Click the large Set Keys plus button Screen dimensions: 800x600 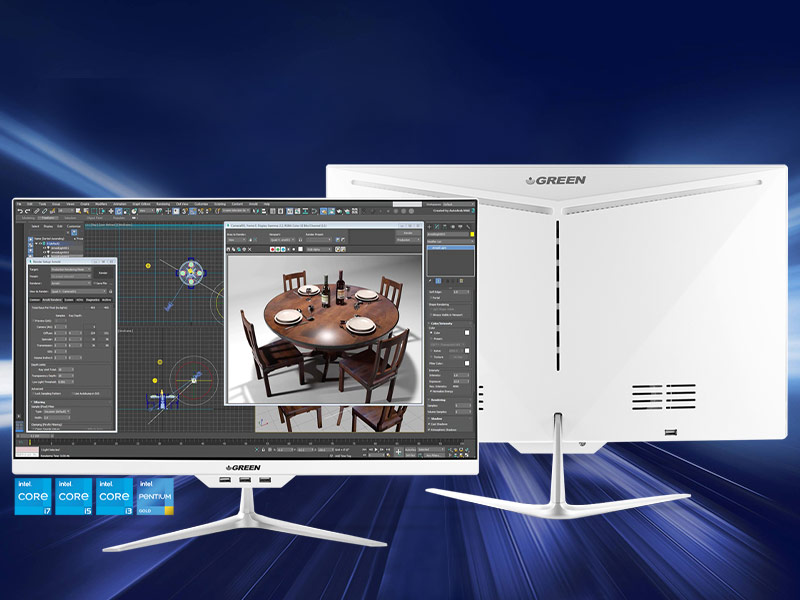click(x=398, y=452)
